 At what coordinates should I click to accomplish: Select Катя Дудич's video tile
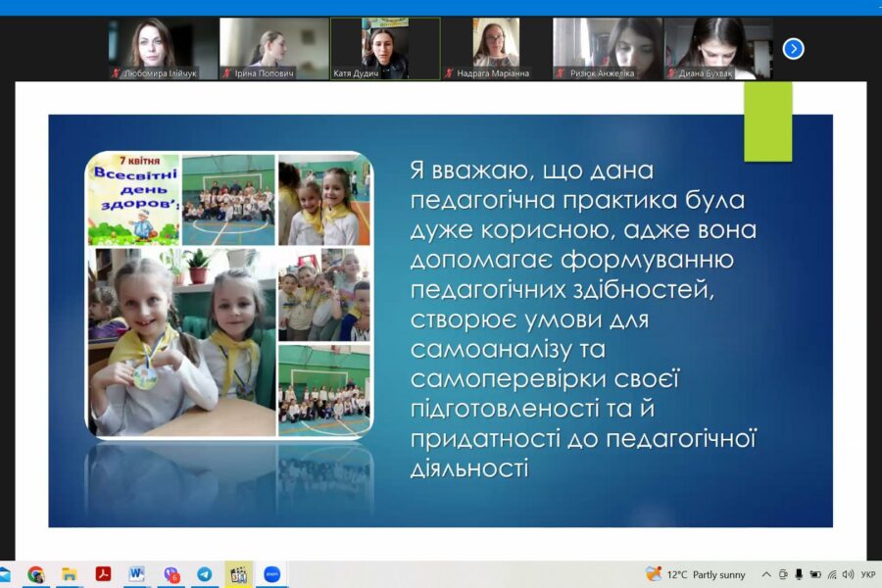(x=385, y=48)
